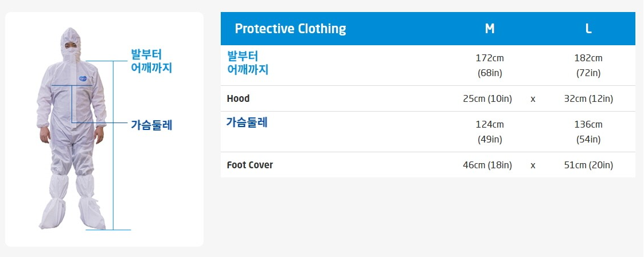644x257 pixels.
Task: Click the 가슴둘레 row label in table
Action: (247, 122)
